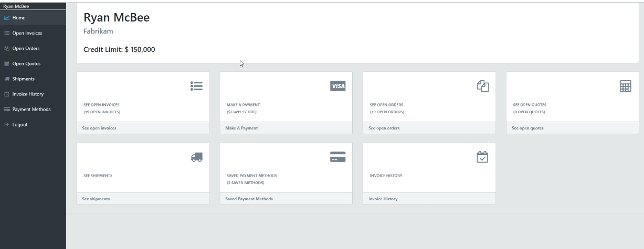Click the '(19 OPEN ORDERS)' count text
644x249 pixels.
coord(387,112)
